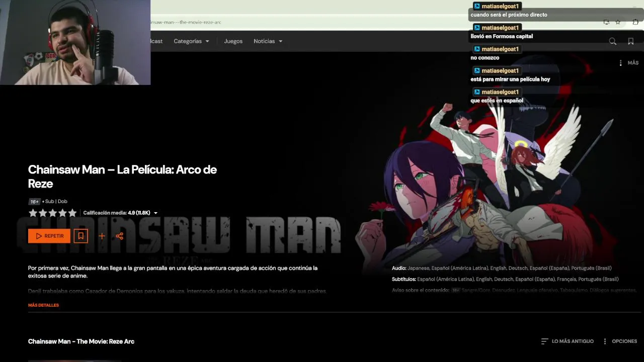Screen dimensions: 644x362
Task: Click REPETIR to replay the movie
Action: tap(49, 236)
